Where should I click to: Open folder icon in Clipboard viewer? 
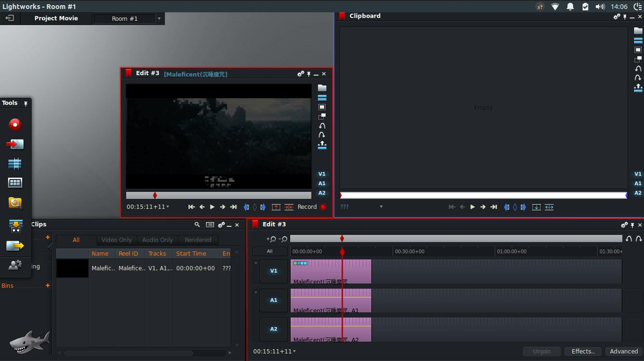[638, 31]
